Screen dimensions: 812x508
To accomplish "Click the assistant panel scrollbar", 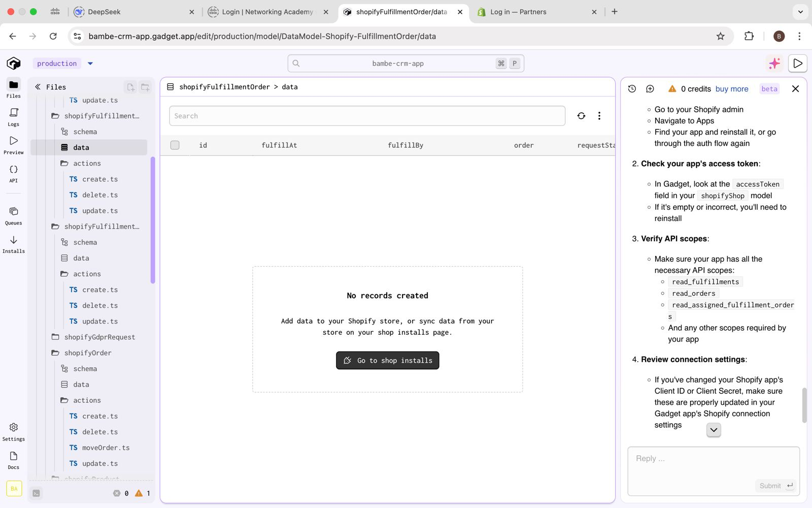I will (804, 405).
